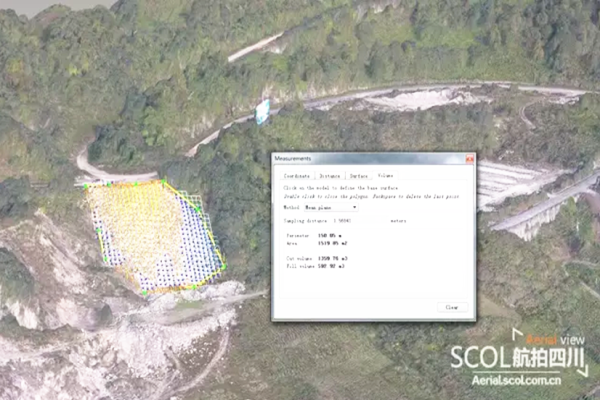Select the Fill volume value
600x400 pixels.
click(331, 266)
